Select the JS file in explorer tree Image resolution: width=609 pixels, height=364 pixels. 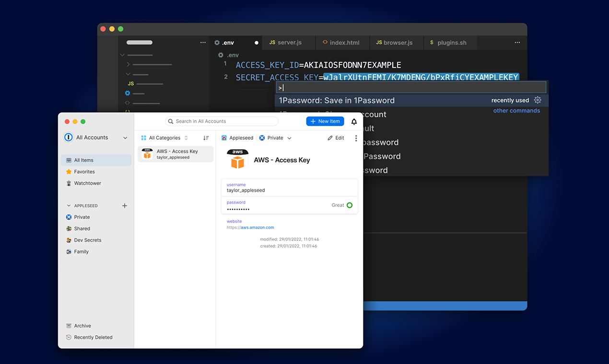pos(145,84)
